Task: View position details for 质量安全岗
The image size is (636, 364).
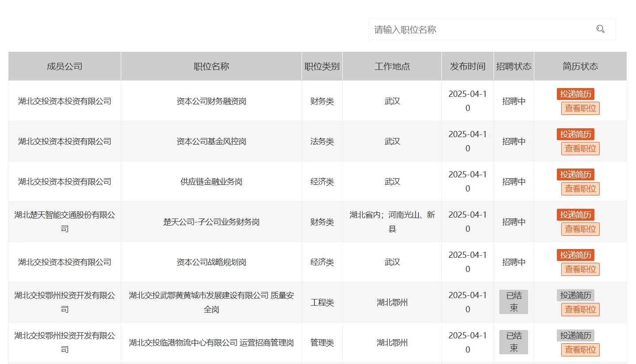Action: click(580, 310)
